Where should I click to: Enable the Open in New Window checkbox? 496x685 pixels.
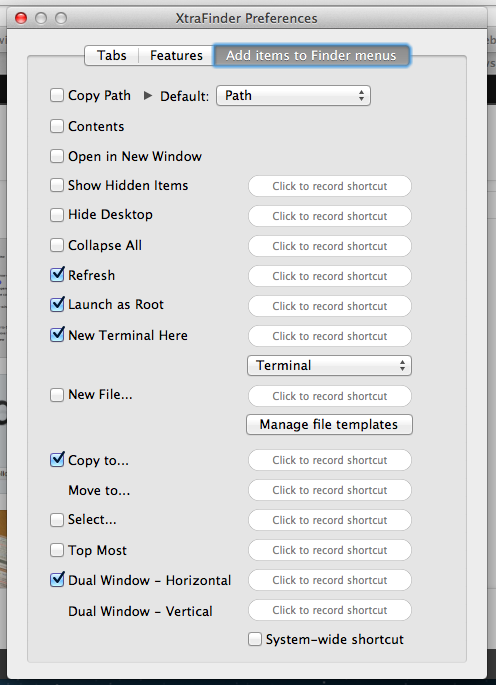(57, 156)
